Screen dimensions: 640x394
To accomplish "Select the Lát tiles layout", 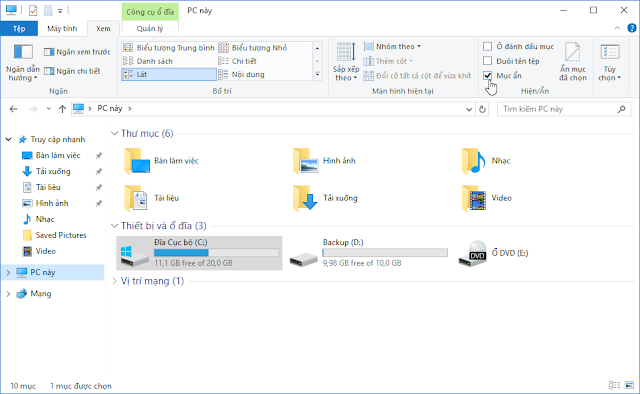I will 169,74.
